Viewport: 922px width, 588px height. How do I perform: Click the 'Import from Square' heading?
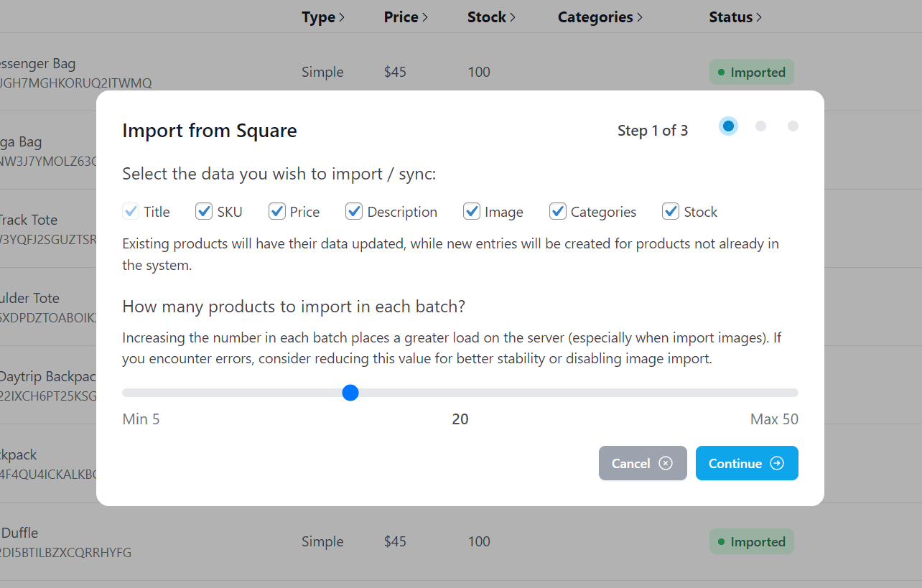[210, 131]
